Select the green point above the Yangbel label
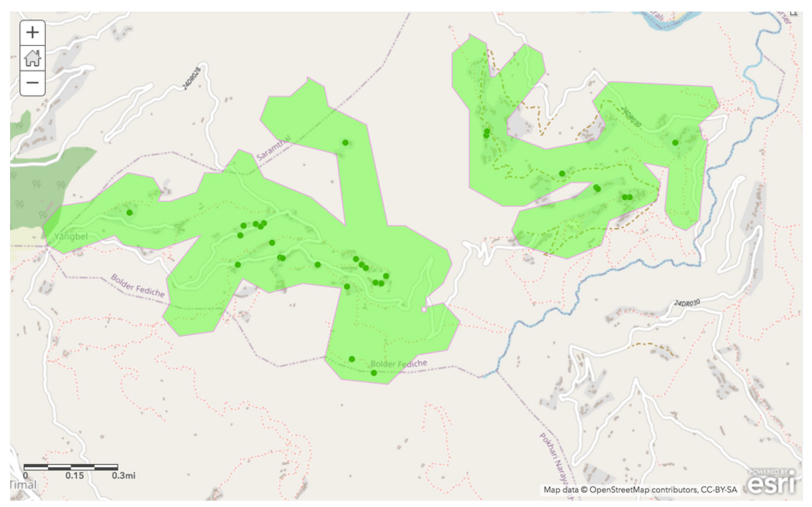 point(129,213)
